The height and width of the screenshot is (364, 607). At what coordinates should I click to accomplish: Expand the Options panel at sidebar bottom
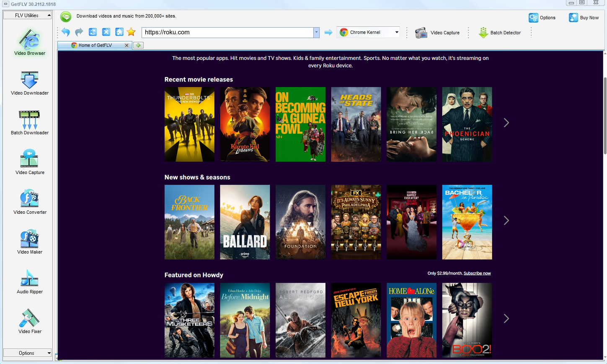[x=27, y=353]
